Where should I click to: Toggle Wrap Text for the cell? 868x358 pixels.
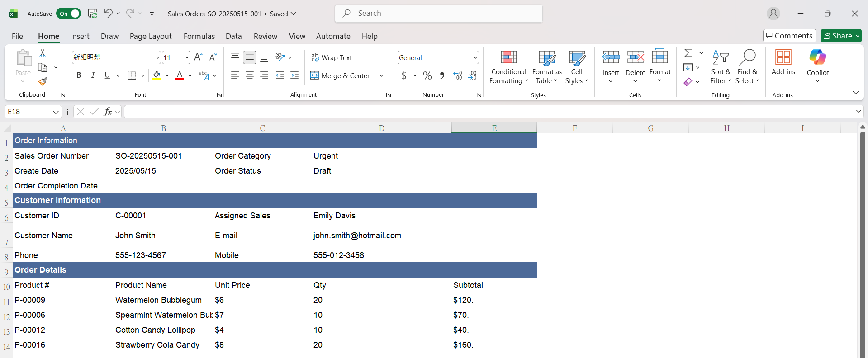(x=332, y=58)
